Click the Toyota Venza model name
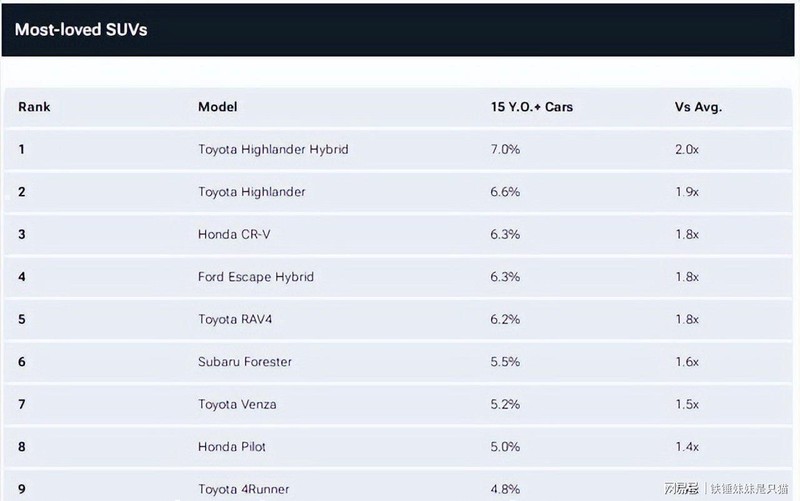This screenshot has height=501, width=800. pyautogui.click(x=237, y=404)
